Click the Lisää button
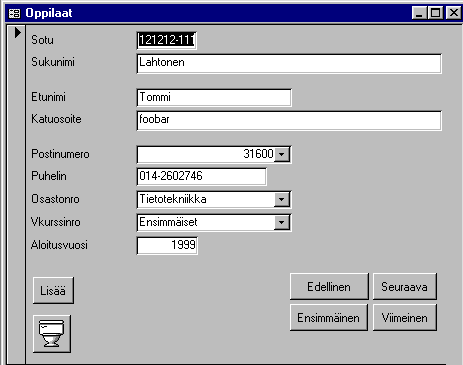The height and width of the screenshot is (365, 463). click(x=53, y=290)
